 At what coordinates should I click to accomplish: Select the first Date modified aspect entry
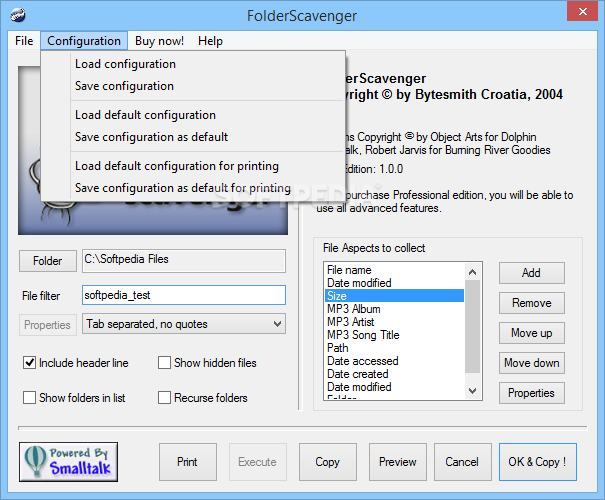coord(394,283)
